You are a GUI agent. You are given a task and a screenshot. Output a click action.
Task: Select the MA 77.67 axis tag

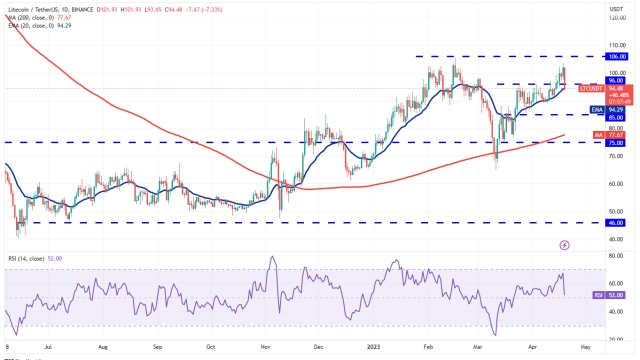[609, 135]
